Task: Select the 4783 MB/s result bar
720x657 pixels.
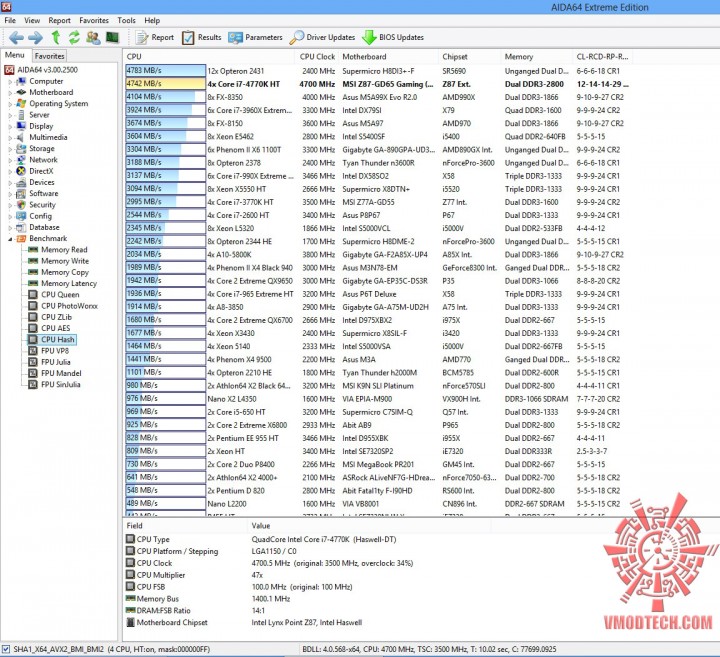Action: 165,71
